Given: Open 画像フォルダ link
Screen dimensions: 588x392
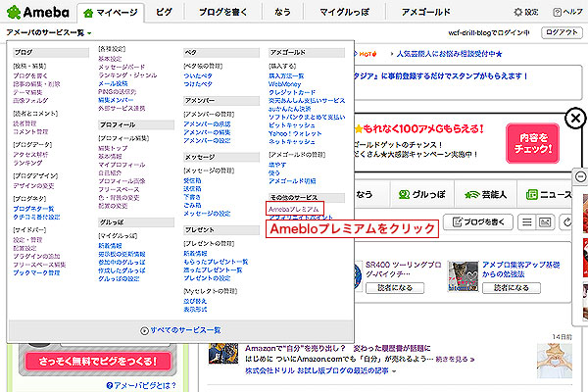Looking at the screenshot, I should coord(30,101).
